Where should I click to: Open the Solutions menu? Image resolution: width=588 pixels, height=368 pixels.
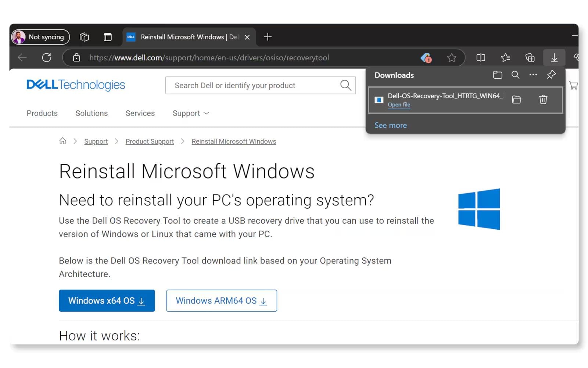click(x=92, y=113)
